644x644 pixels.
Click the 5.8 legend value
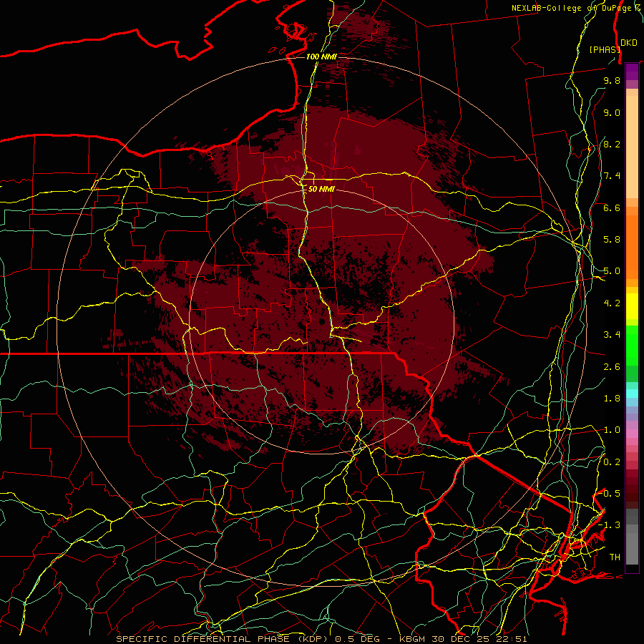coord(612,240)
